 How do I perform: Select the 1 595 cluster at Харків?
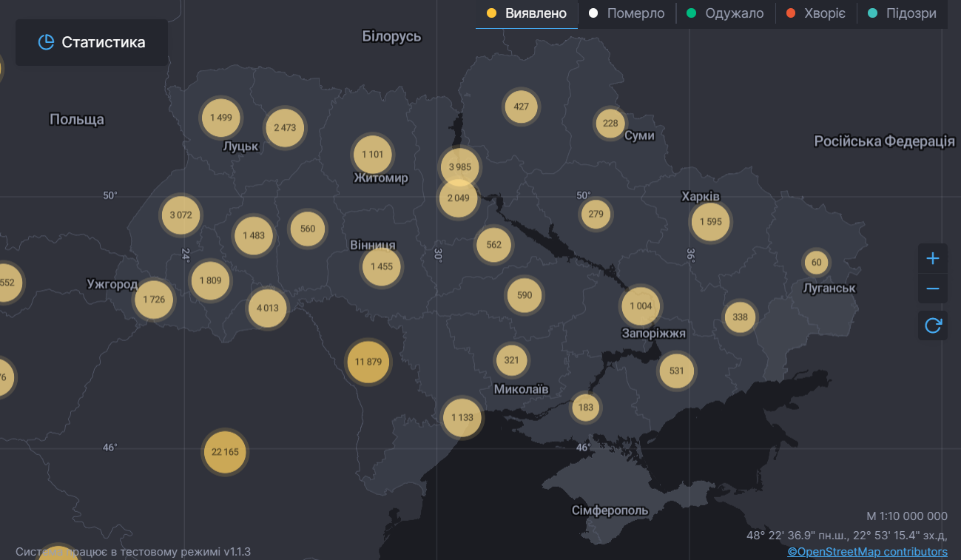[711, 222]
